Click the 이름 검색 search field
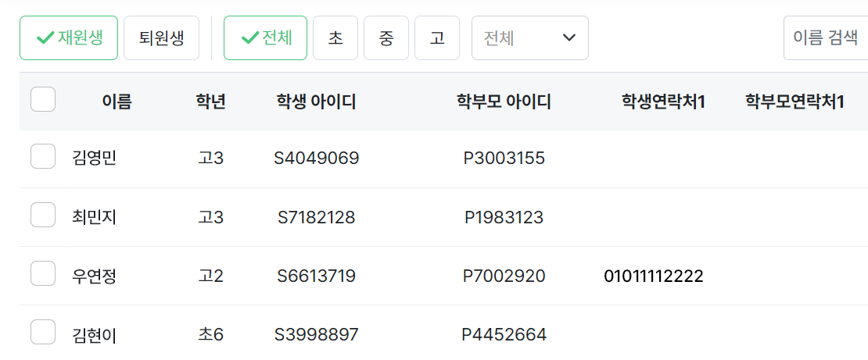868x360 pixels. (825, 38)
